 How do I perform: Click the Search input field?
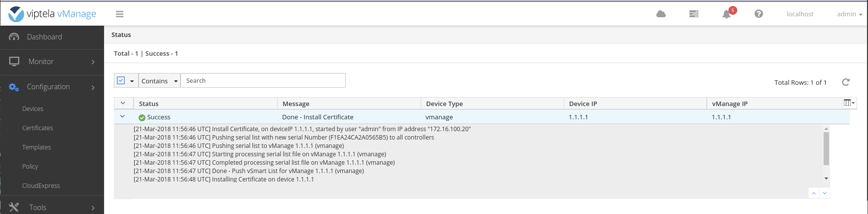point(263,80)
